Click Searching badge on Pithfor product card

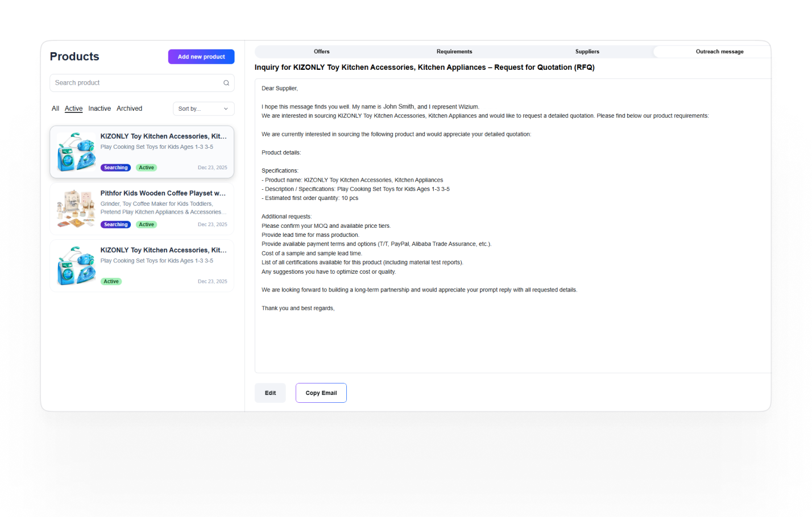tap(116, 224)
